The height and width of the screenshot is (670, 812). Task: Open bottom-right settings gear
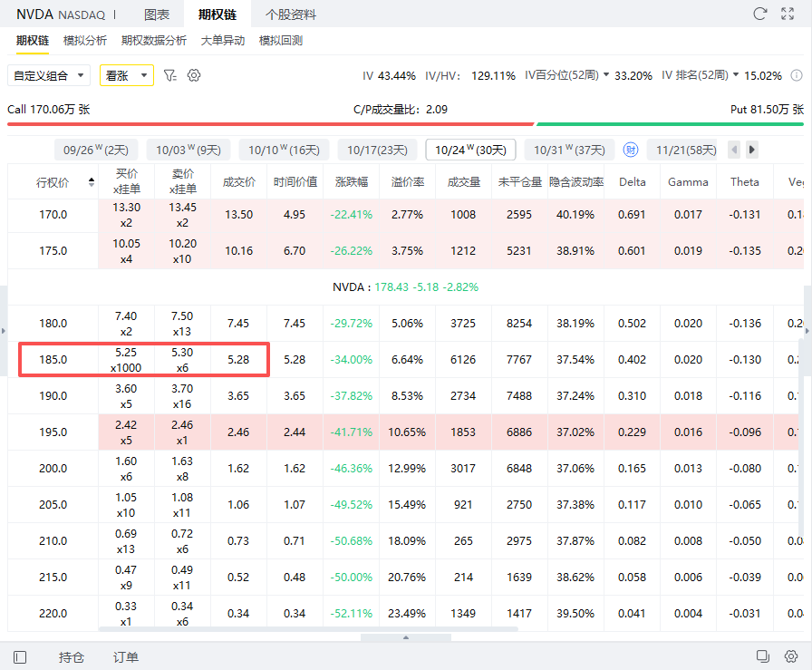[791, 656]
